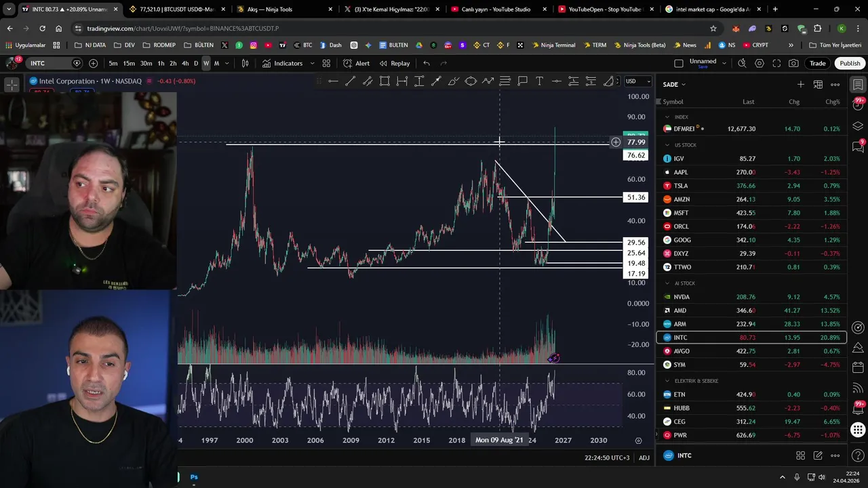This screenshot has height=488, width=868.
Task: Select the parallel channel drawing tool
Action: 368,81
